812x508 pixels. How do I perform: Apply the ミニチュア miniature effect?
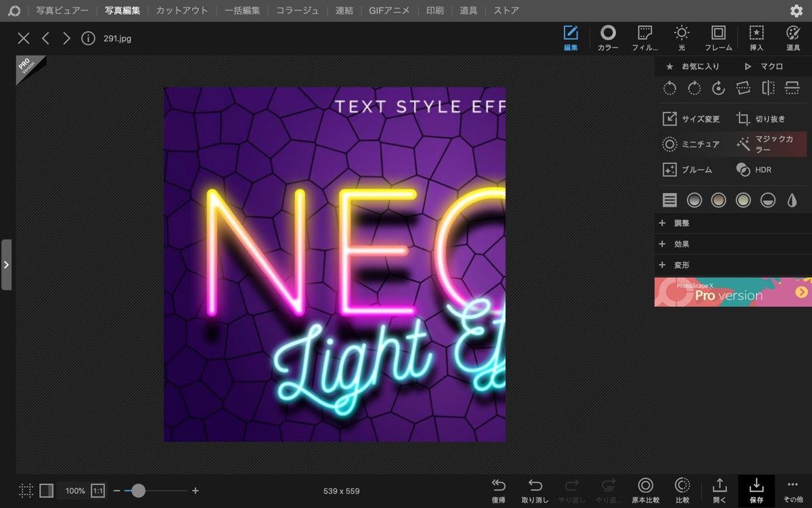click(692, 144)
